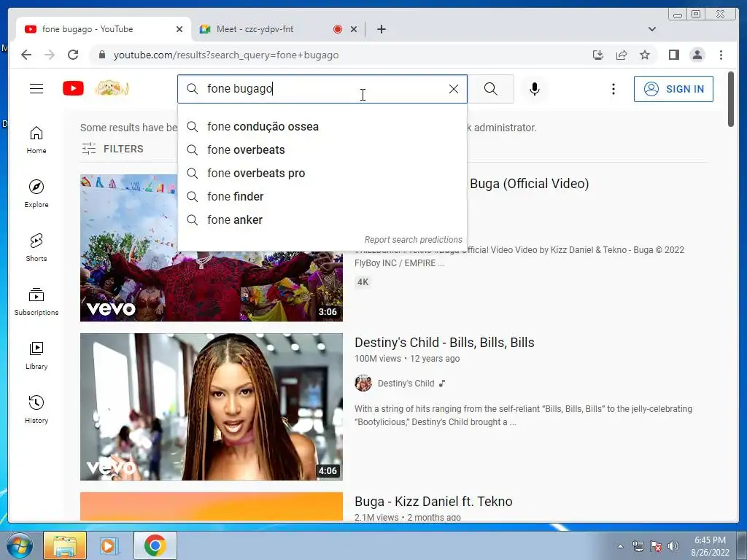This screenshot has height=560, width=747.
Task: Open the Bills, Bills, Bills video thumbnail
Action: pos(212,407)
